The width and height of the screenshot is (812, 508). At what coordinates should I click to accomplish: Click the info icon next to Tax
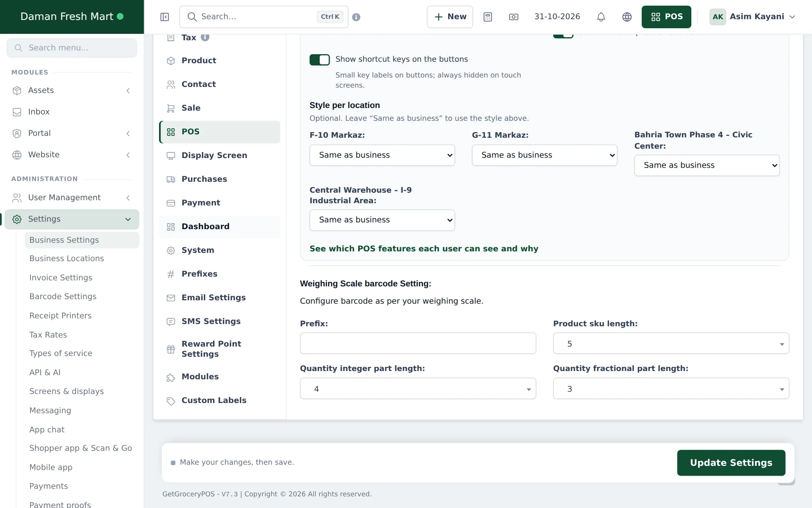(x=205, y=37)
